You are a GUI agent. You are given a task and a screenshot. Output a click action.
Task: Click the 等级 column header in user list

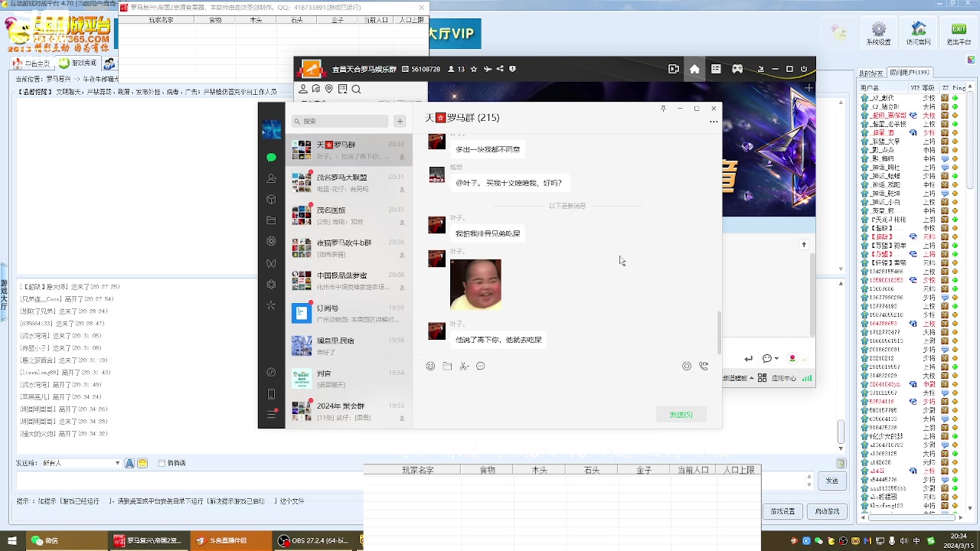[x=929, y=90]
